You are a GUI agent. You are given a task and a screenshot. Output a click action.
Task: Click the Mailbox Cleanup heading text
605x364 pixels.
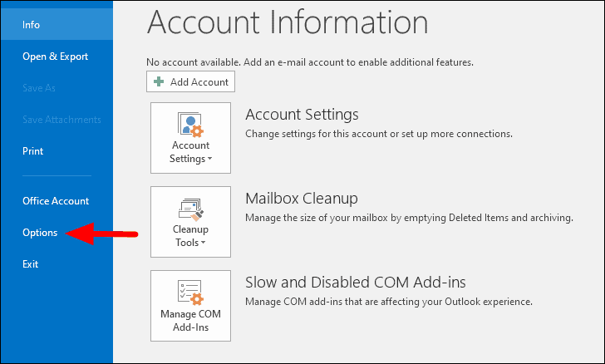[302, 199]
